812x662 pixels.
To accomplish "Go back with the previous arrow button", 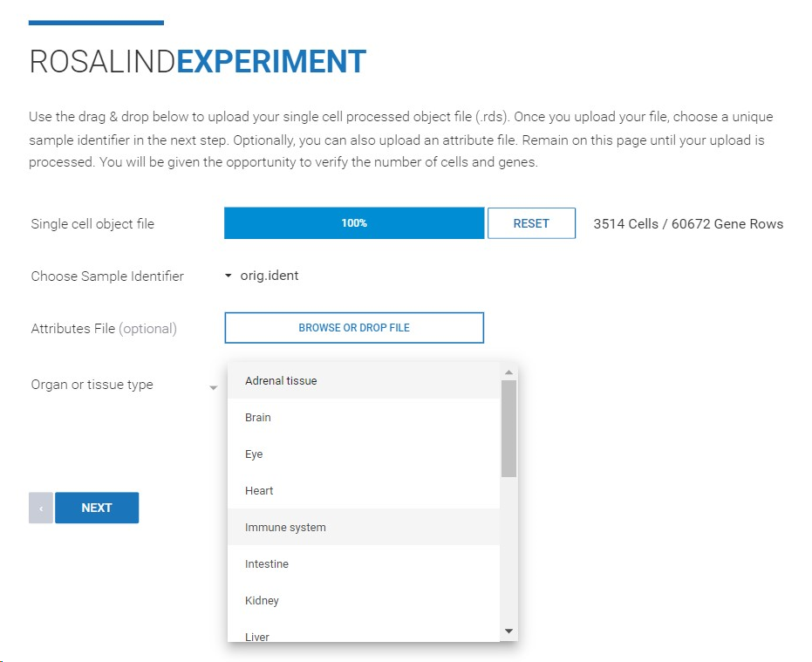I will 41,508.
